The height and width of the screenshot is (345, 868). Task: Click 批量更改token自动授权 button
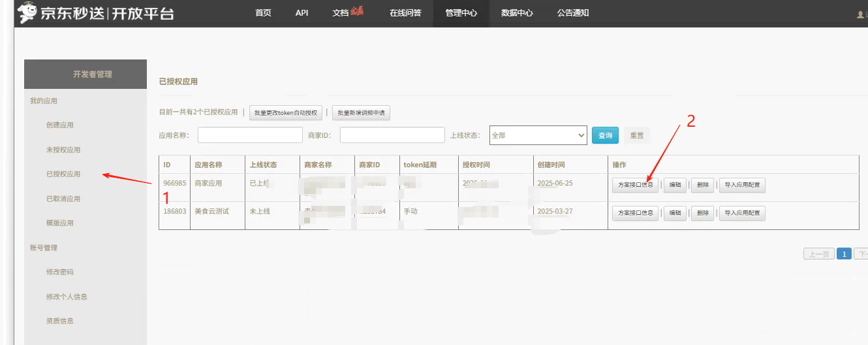click(x=286, y=113)
